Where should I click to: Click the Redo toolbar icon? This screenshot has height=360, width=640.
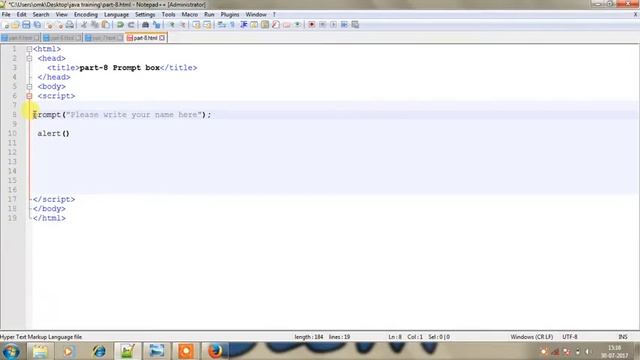point(131,25)
